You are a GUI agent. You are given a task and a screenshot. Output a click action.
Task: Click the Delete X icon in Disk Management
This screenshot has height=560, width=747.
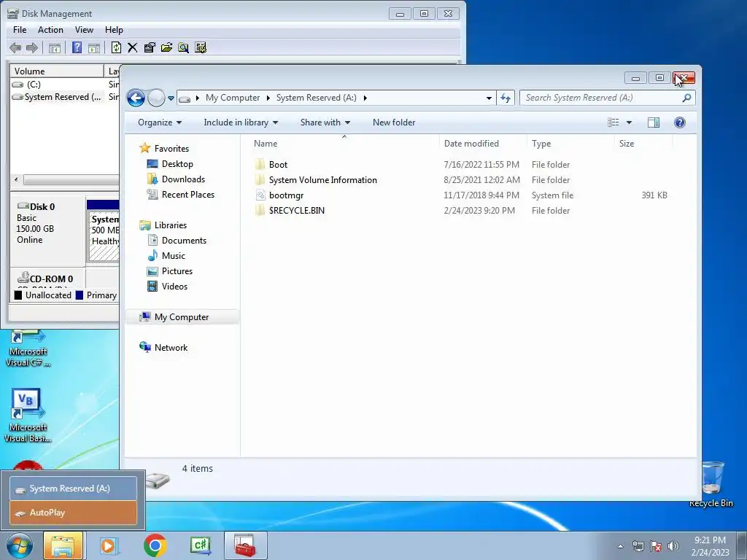(133, 47)
